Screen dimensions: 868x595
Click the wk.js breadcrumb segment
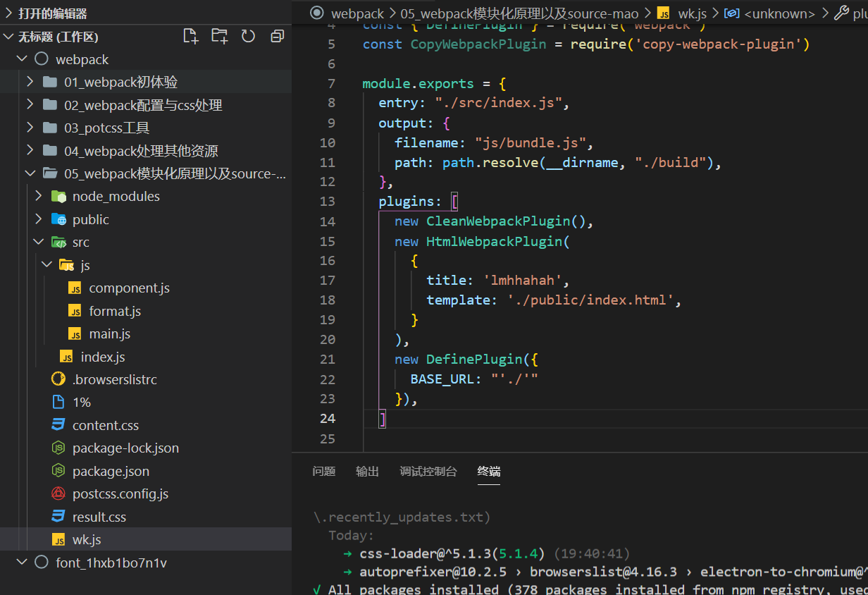click(x=692, y=13)
